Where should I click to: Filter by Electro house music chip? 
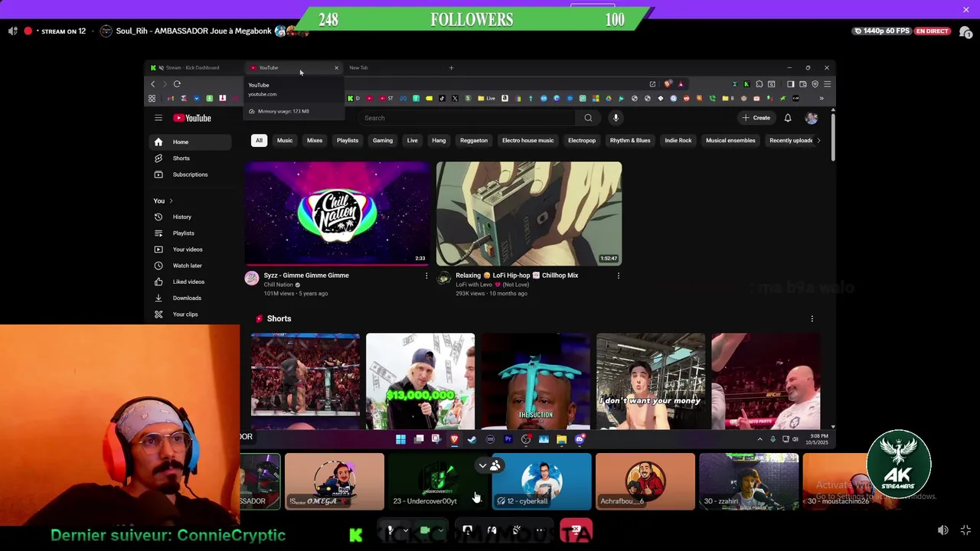(528, 141)
